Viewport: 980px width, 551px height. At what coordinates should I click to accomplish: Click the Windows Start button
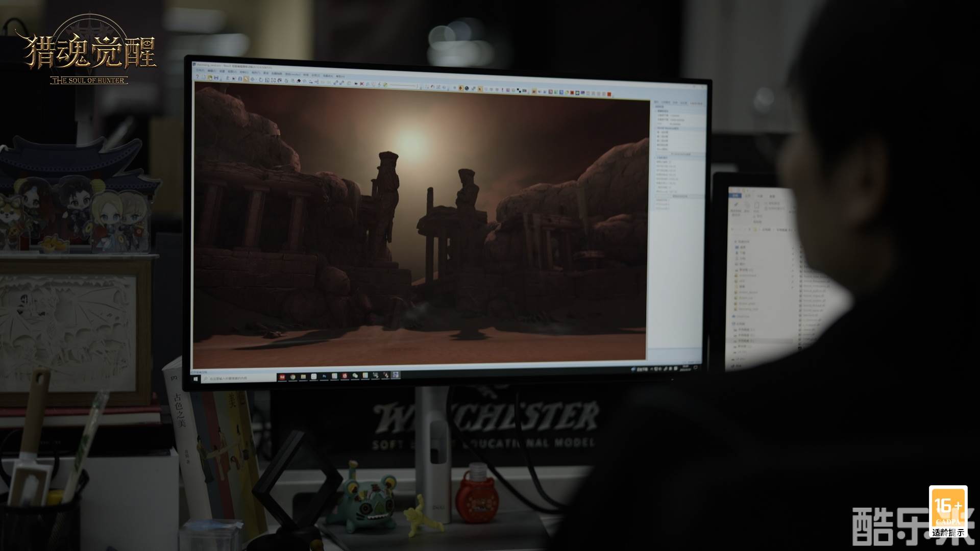196,379
